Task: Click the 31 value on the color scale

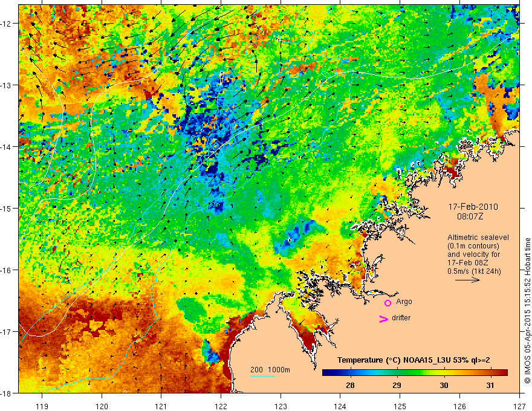Action: click(x=490, y=385)
